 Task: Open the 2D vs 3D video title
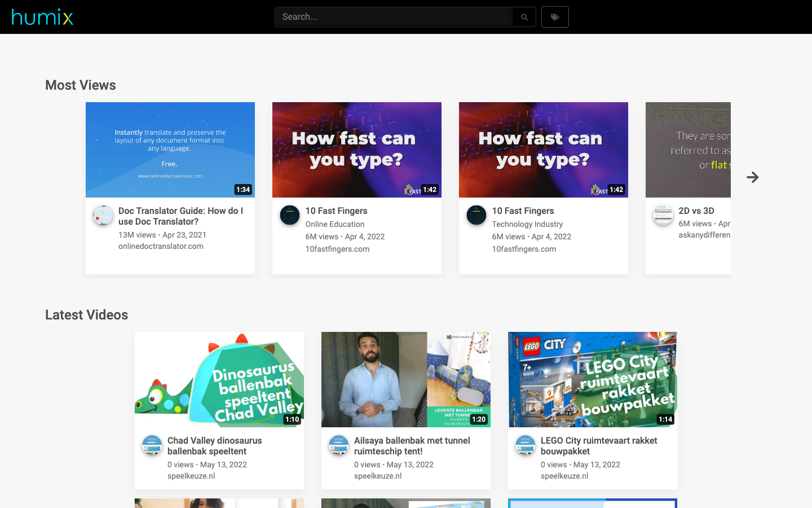click(696, 211)
